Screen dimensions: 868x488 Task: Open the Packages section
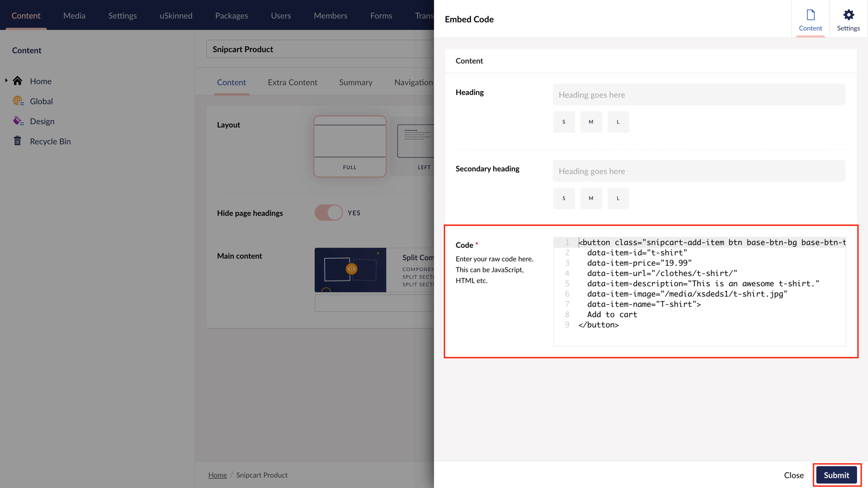click(x=232, y=15)
